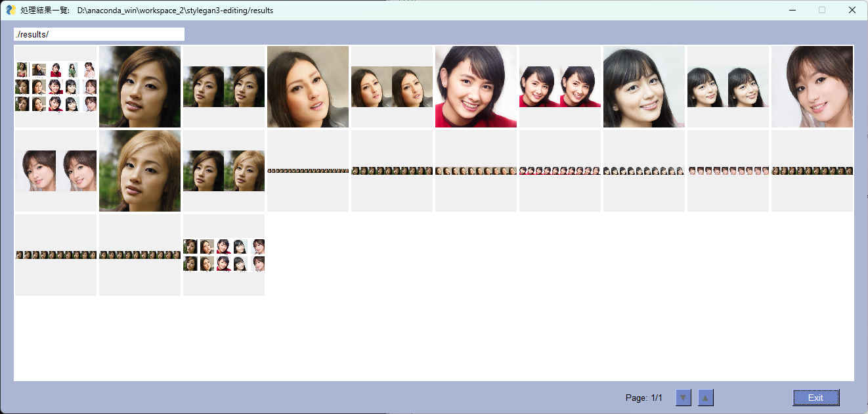
Task: Open the two-row ten-face collage thumbnail
Action: pyautogui.click(x=224, y=255)
